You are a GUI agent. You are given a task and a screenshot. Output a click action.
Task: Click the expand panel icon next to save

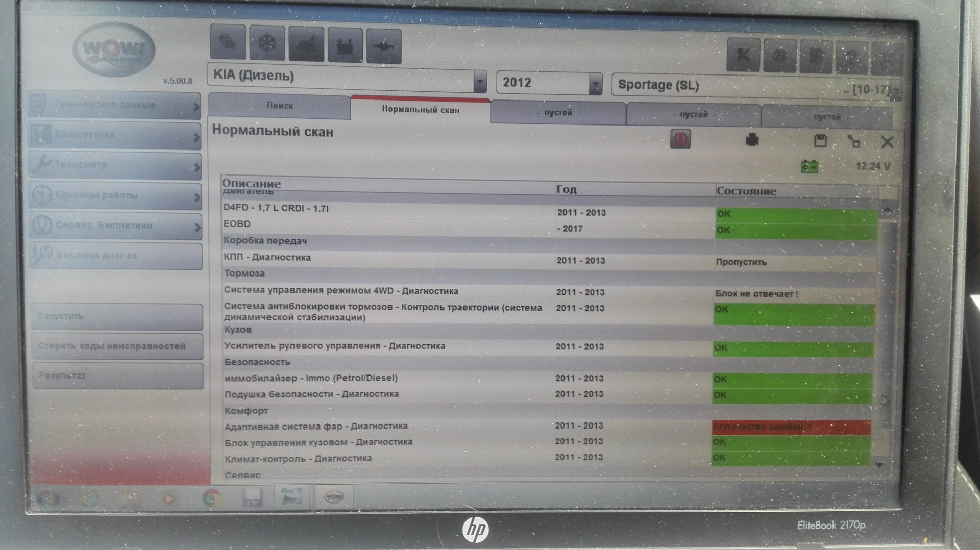tap(853, 141)
